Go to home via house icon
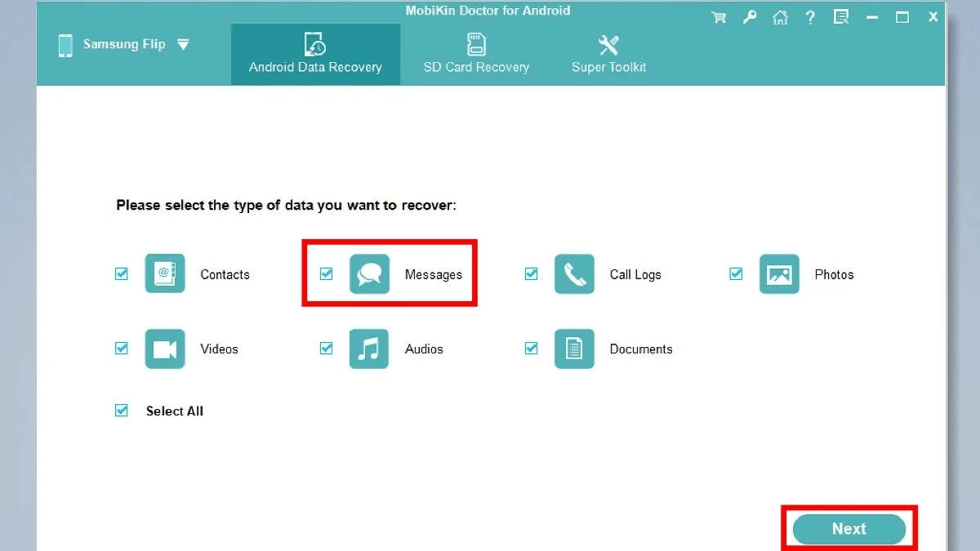 780,17
